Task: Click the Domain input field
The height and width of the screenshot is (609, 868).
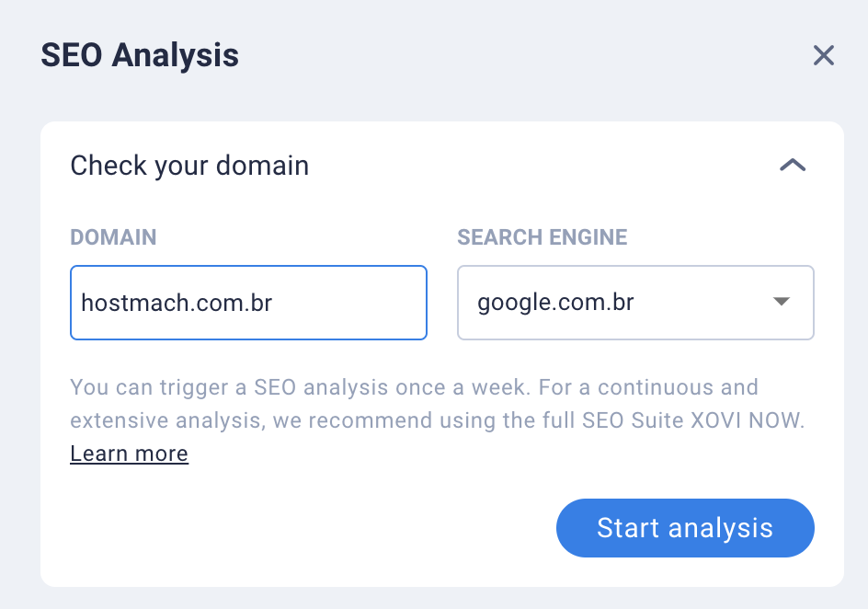Action: point(248,303)
